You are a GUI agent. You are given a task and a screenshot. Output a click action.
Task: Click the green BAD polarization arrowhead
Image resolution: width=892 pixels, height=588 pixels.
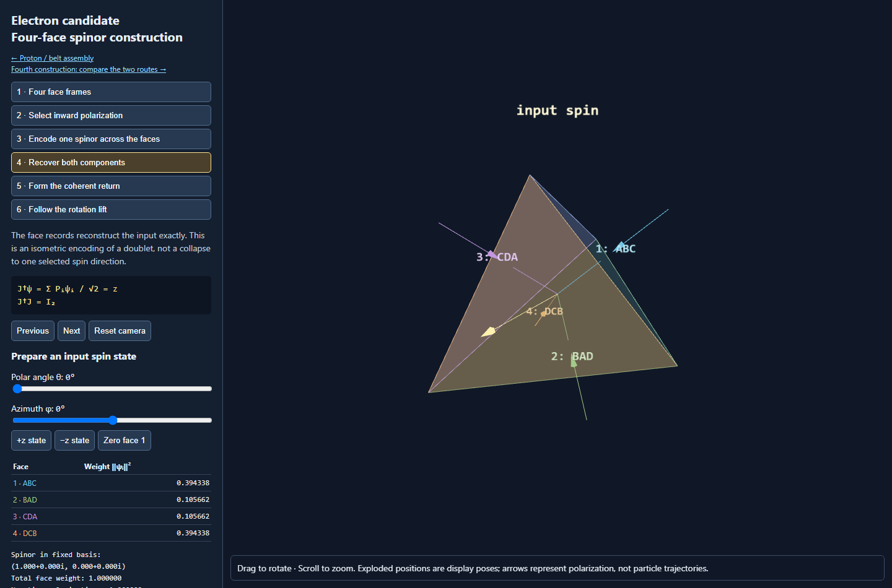(574, 360)
